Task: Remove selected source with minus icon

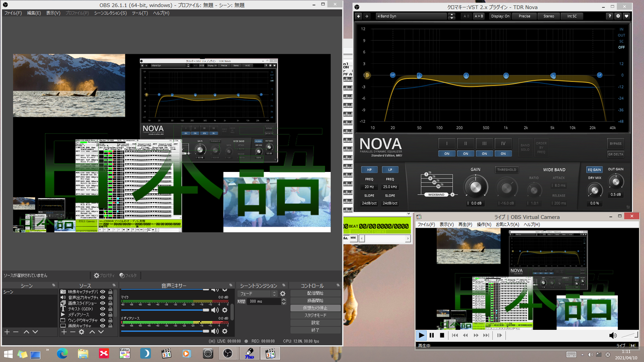Action: coord(73,332)
